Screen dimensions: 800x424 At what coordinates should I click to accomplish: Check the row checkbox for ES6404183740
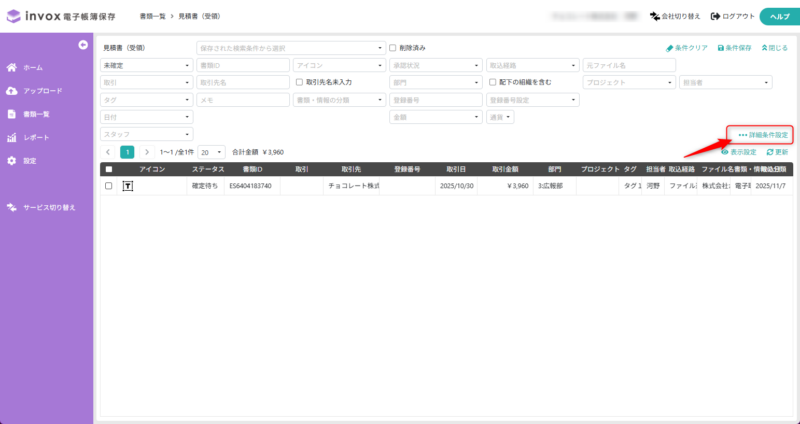[109, 186]
